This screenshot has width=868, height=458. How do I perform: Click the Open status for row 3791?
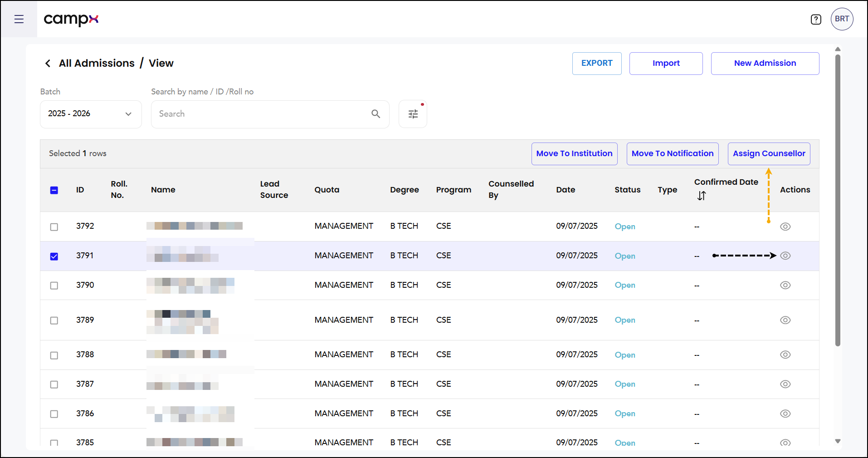click(625, 256)
